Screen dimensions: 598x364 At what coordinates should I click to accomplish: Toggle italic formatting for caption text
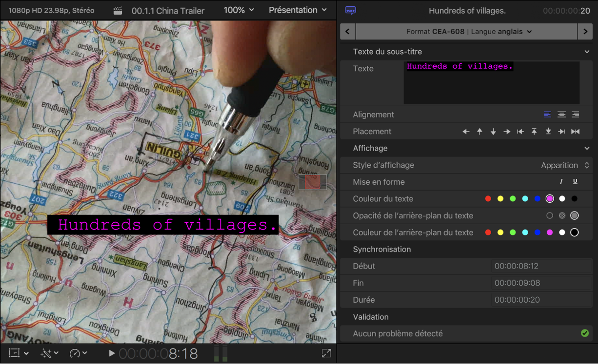pyautogui.click(x=561, y=181)
